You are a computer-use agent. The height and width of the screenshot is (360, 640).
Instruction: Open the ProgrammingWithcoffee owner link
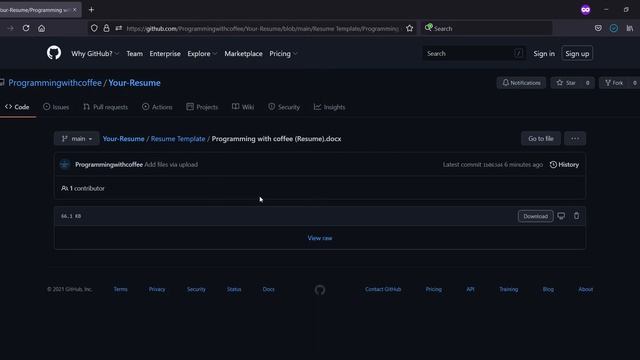tap(55, 83)
